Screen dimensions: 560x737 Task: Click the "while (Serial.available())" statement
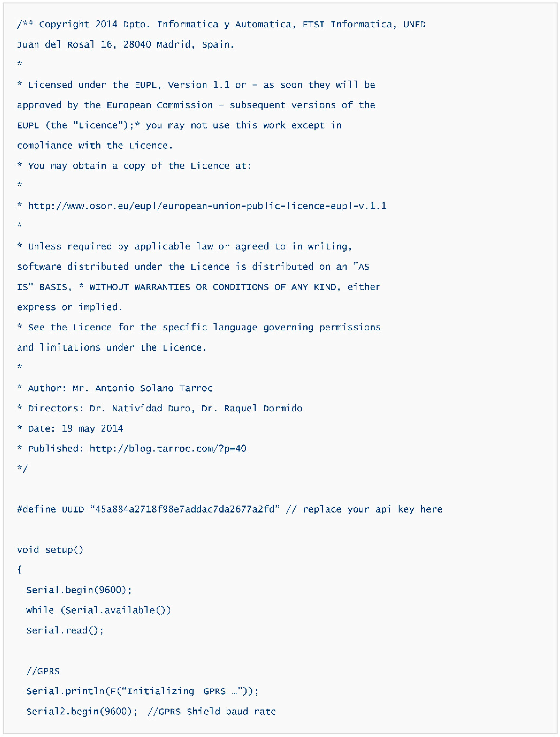tap(98, 610)
